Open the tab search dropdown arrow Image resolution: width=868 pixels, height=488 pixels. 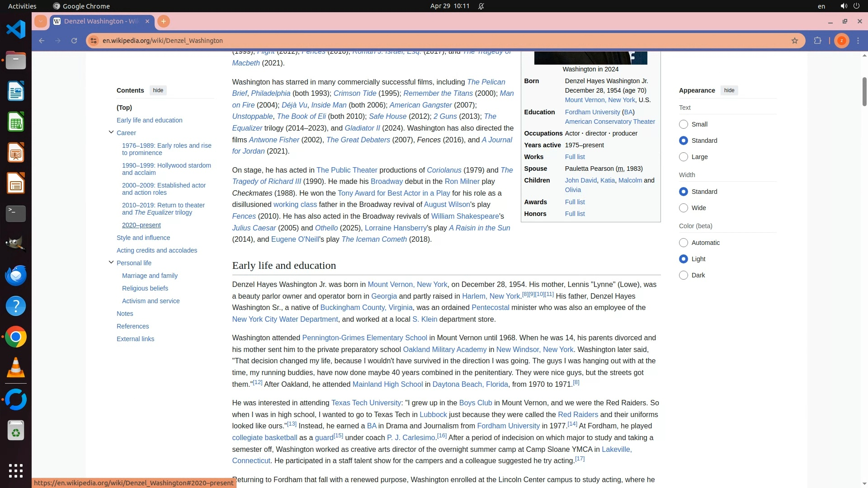coord(41,21)
